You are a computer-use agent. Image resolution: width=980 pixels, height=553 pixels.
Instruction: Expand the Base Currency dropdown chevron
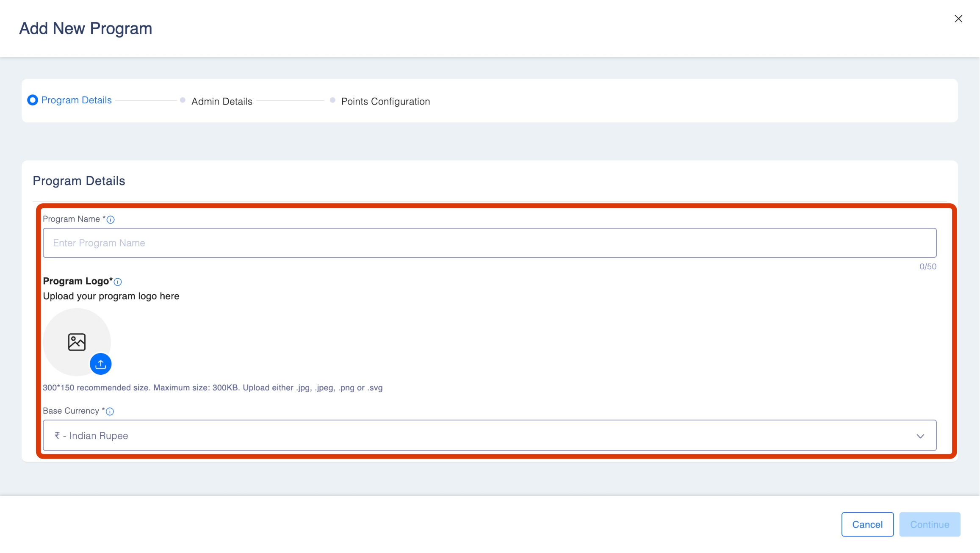click(920, 436)
